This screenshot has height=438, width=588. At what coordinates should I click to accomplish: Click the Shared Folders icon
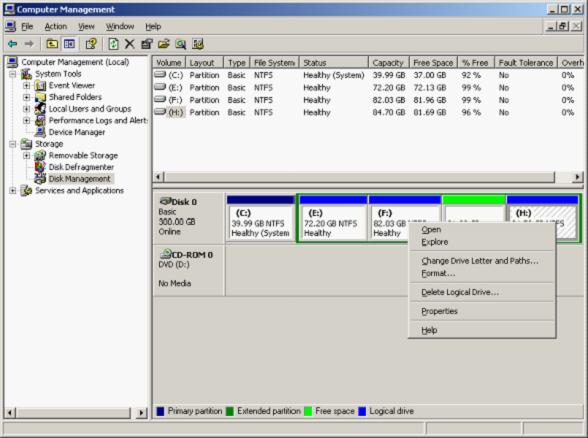click(40, 97)
